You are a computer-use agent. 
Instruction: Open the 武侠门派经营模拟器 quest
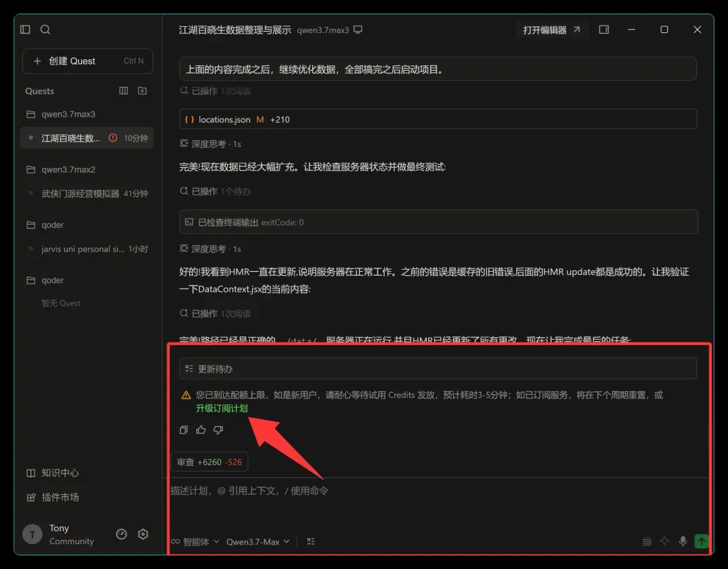click(87, 193)
